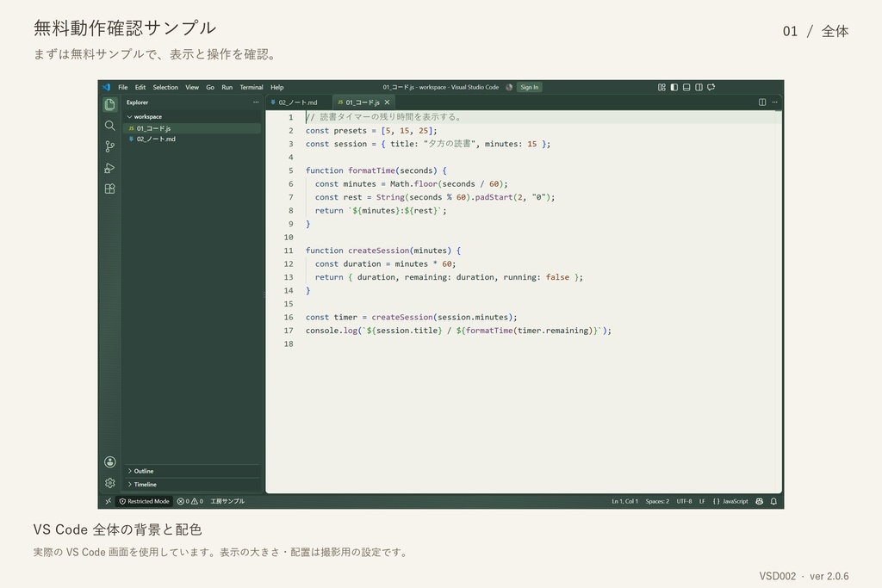Close the 01_コード.js editor tab
This screenshot has height=588, width=882.
(x=387, y=102)
